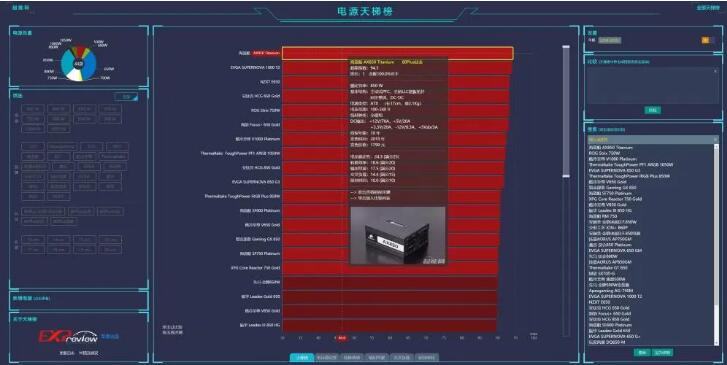Click the search input field above the list
The width and height of the screenshot is (727, 365).
pyautogui.click(x=651, y=139)
